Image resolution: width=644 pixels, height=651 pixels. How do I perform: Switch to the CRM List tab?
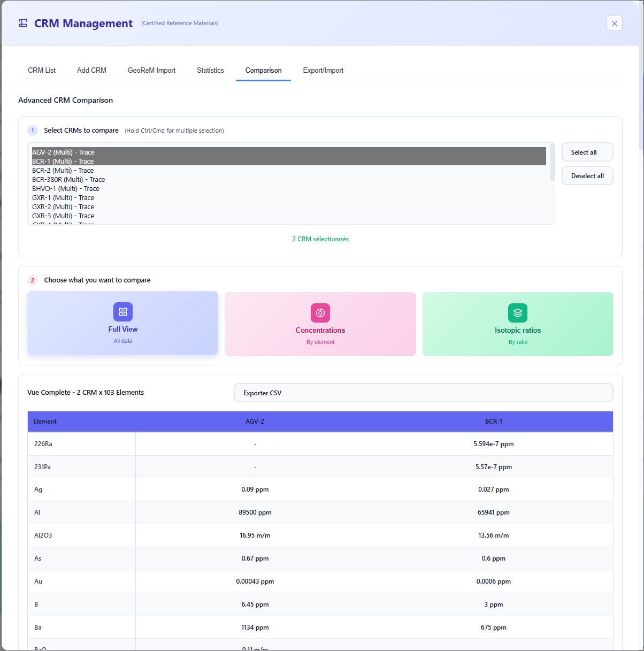[42, 70]
